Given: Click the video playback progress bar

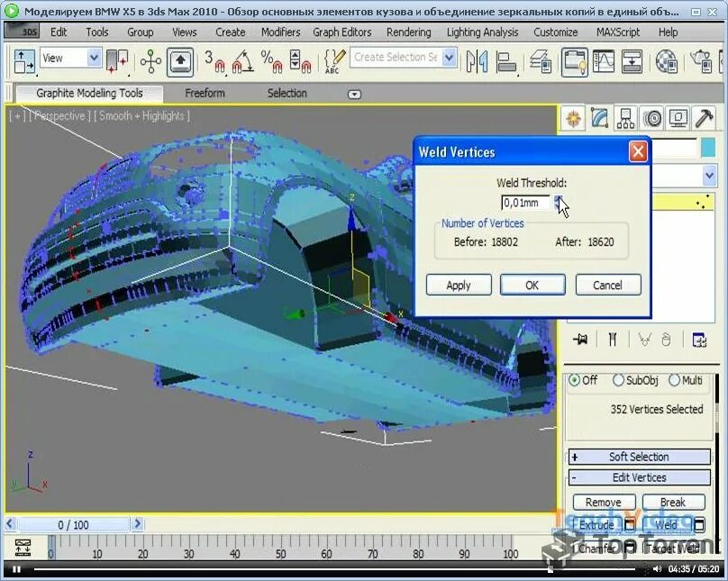Looking at the screenshot, I should click(334, 568).
